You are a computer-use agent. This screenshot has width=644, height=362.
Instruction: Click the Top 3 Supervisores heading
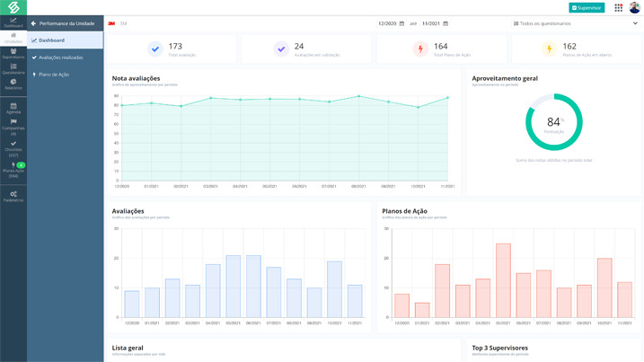tap(499, 348)
